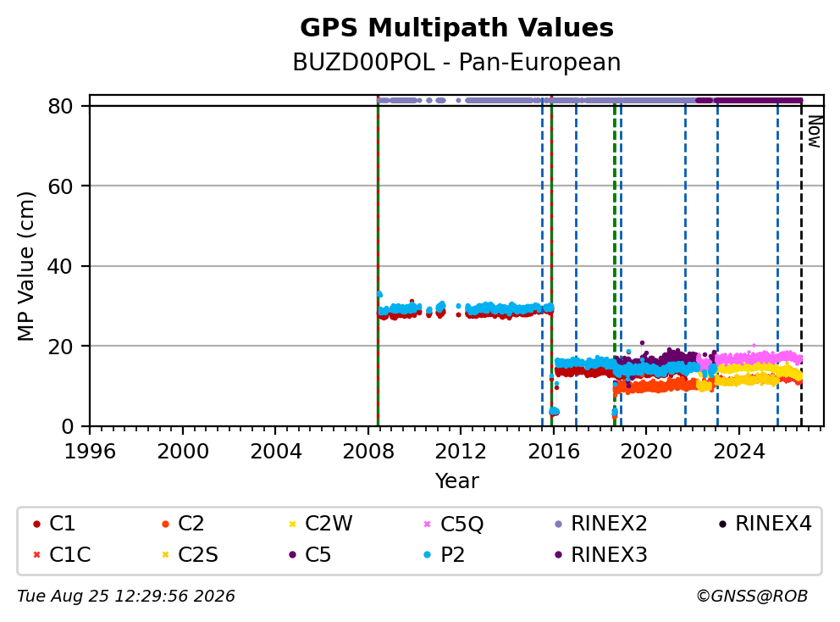Select the RINEX3 legend label
Viewport: 840px width, 622px height.
609,555
